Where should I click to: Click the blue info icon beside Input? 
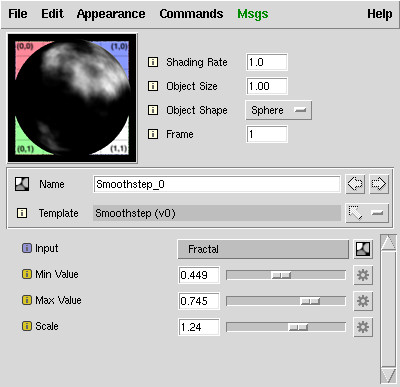[27, 248]
